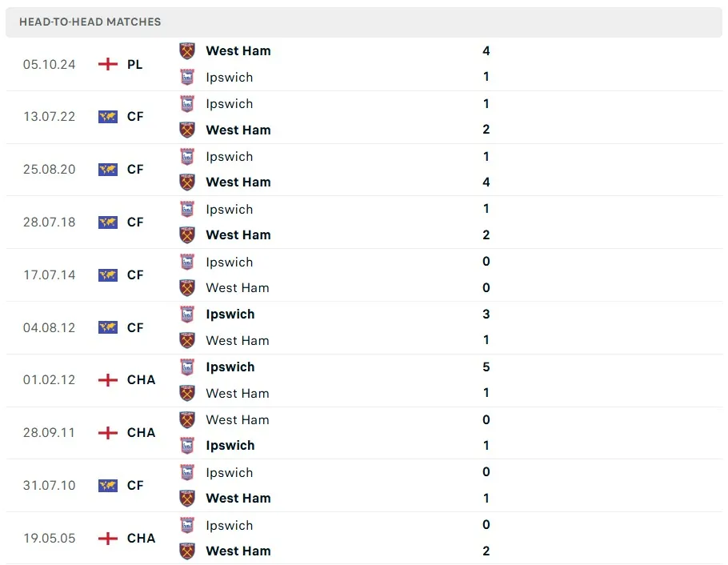
Task: Click England flag icon beside PL
Action: click(108, 64)
